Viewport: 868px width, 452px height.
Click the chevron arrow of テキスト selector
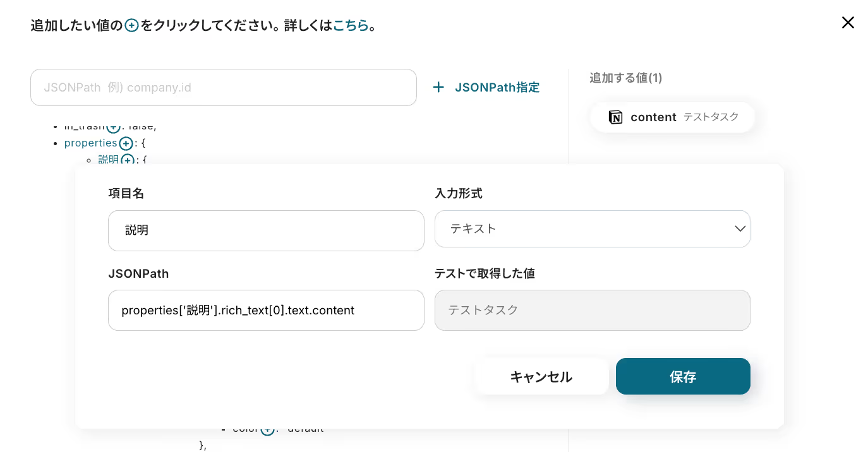tap(740, 229)
